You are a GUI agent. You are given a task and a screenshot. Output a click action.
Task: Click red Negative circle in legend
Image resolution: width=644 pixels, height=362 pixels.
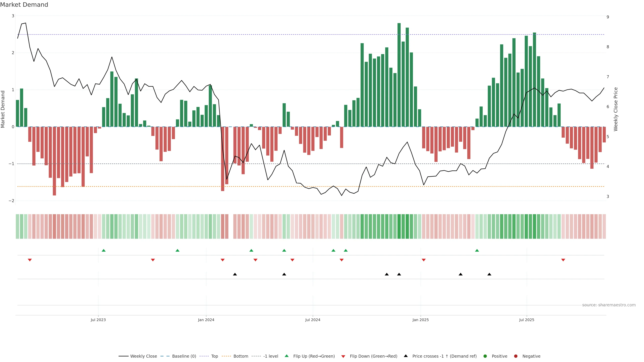516,356
